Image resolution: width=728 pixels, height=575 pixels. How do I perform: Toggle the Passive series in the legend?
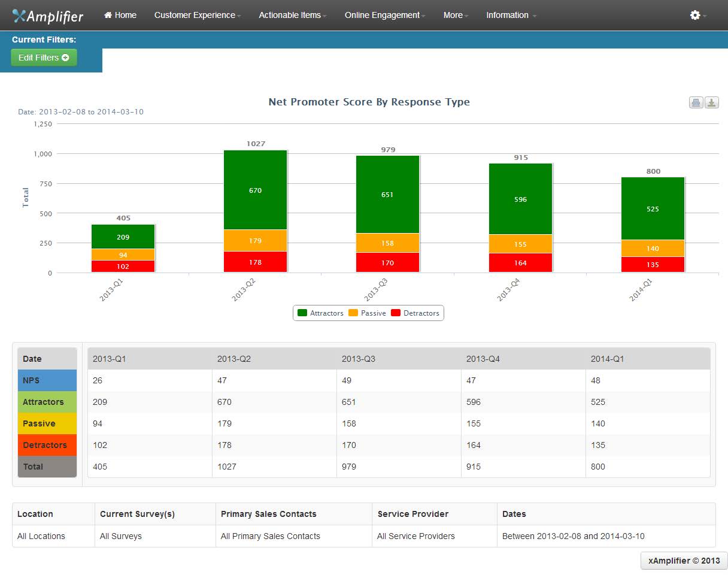(x=367, y=313)
